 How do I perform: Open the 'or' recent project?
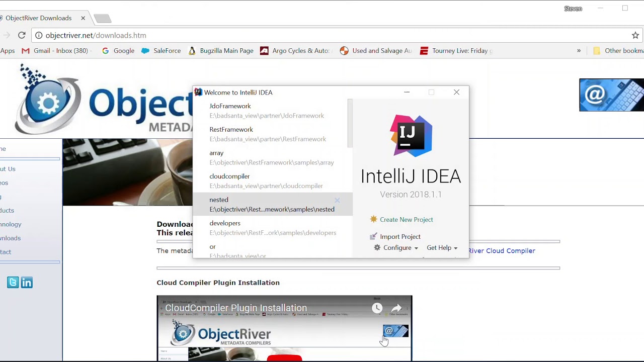[x=270, y=251]
